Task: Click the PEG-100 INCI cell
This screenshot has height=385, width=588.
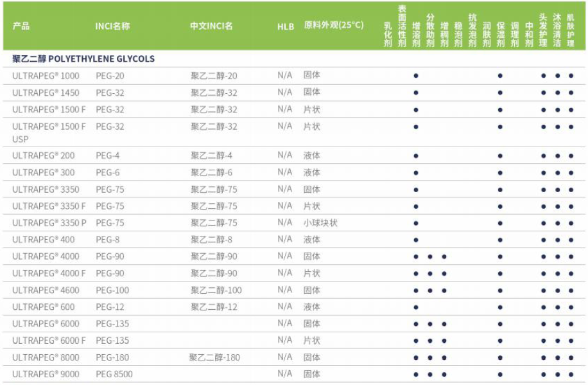Action: (x=112, y=290)
